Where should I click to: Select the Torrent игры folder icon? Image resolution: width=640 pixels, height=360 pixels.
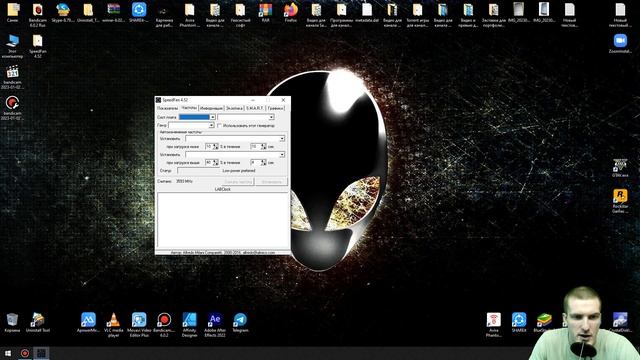(418, 14)
